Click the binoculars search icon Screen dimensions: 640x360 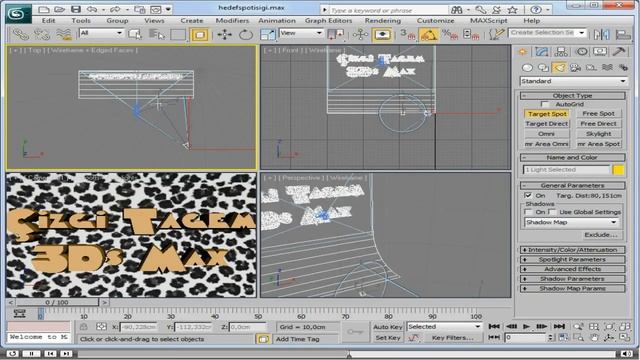pos(457,9)
